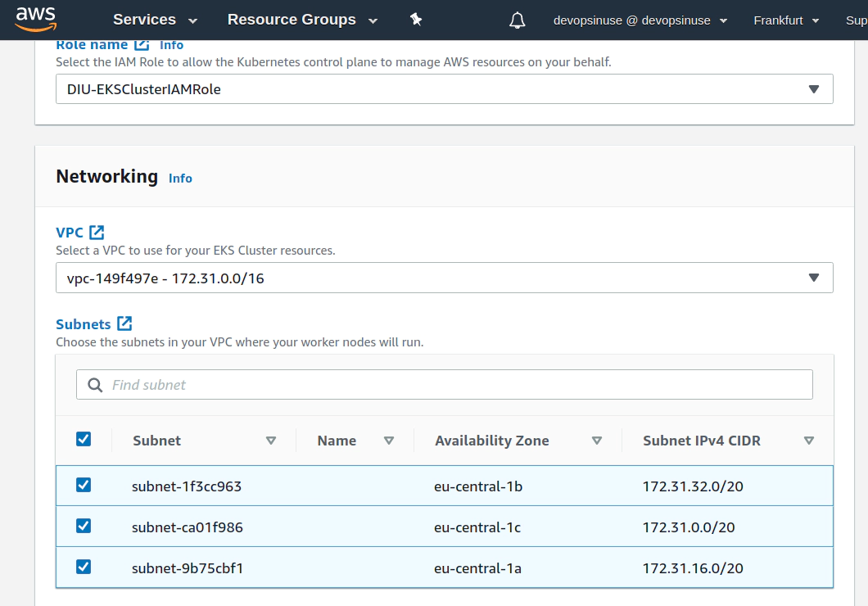Uncheck subnet-ca01f986 checkbox
Viewport: 868px width, 606px height.
click(84, 526)
